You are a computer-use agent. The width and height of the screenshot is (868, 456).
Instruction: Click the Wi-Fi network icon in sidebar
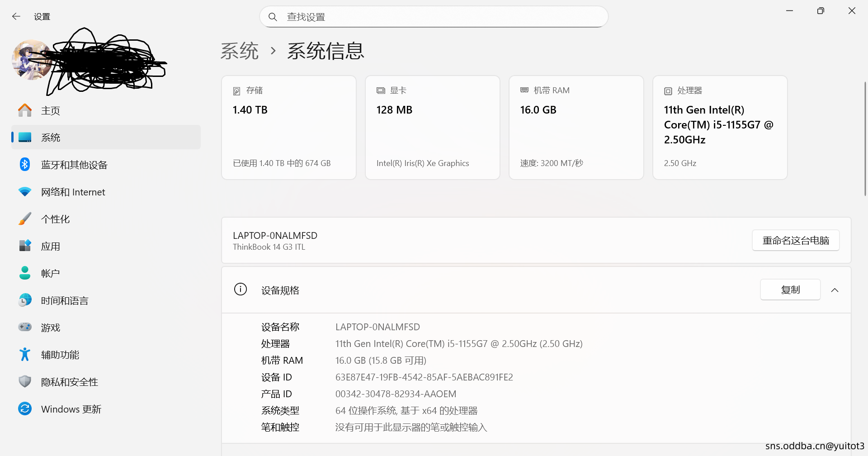[x=25, y=192]
